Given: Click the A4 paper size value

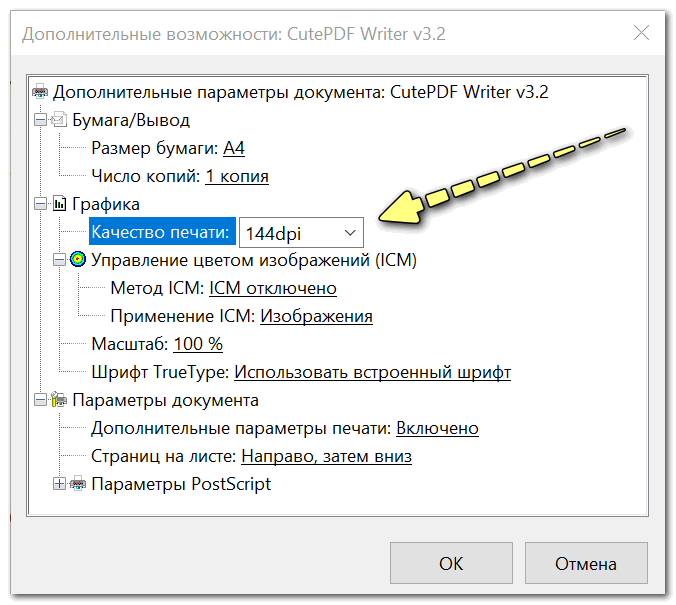Looking at the screenshot, I should point(234,148).
